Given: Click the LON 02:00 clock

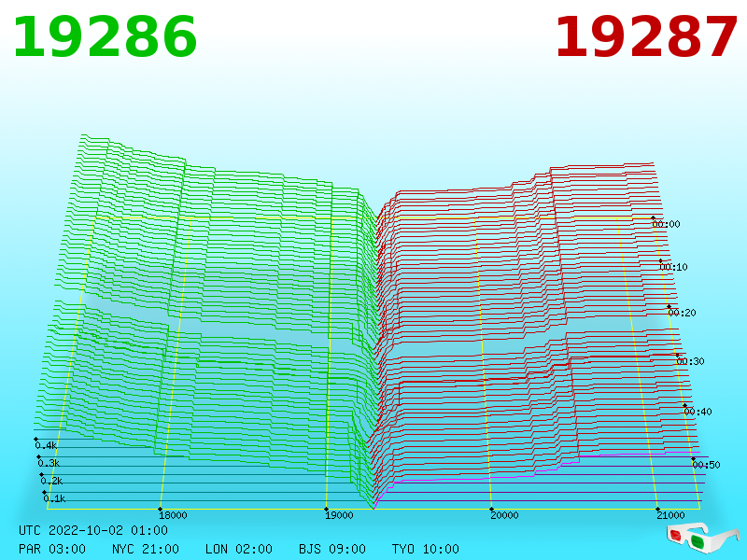Looking at the screenshot, I should pos(239,549).
